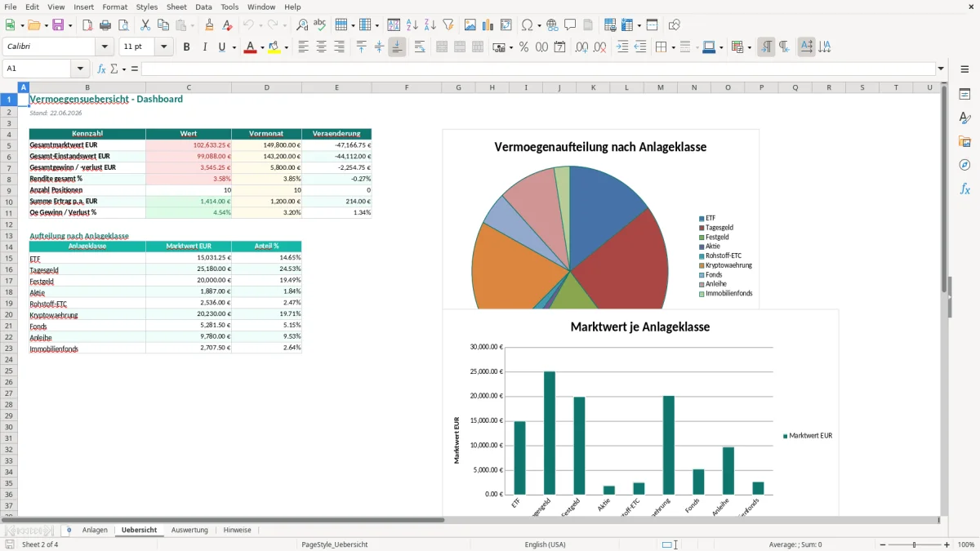Click the AutoFilter funnel icon

pos(448,24)
